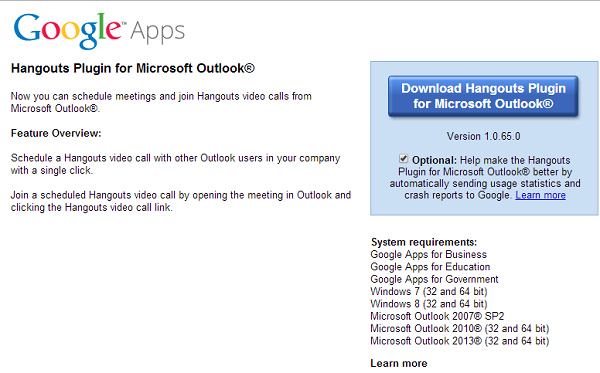Click the Version 1.0.65.0 text
600x373 pixels.
point(483,136)
